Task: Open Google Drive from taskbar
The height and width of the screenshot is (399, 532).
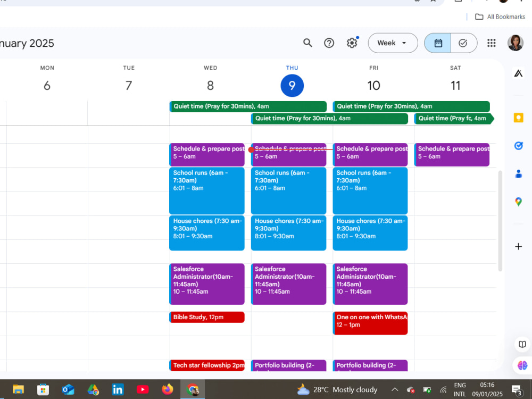Action: 93,389
